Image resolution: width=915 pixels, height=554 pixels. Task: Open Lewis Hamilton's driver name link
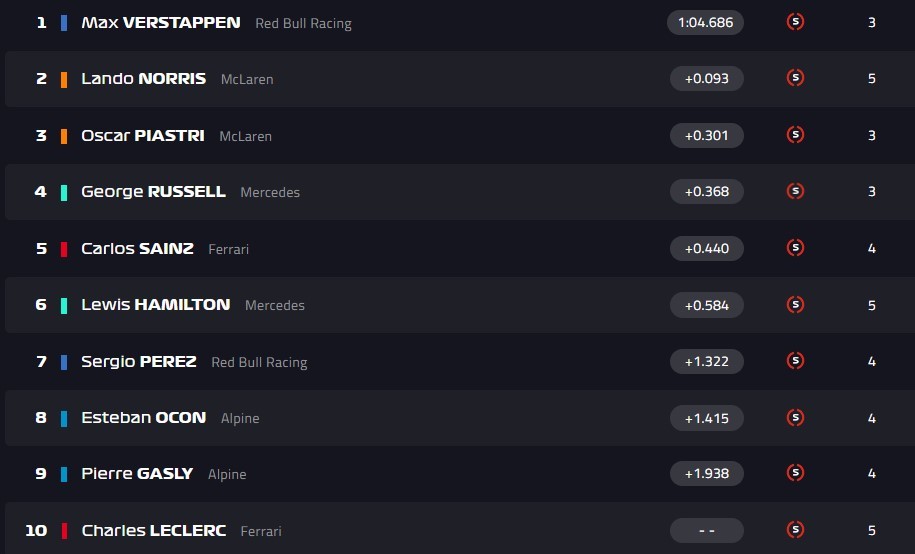tap(155, 304)
